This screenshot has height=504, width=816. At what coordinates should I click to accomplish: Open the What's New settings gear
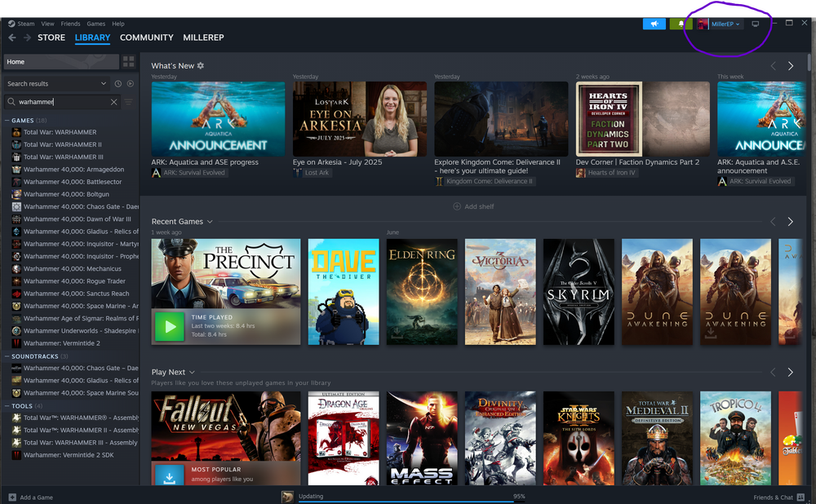201,66
